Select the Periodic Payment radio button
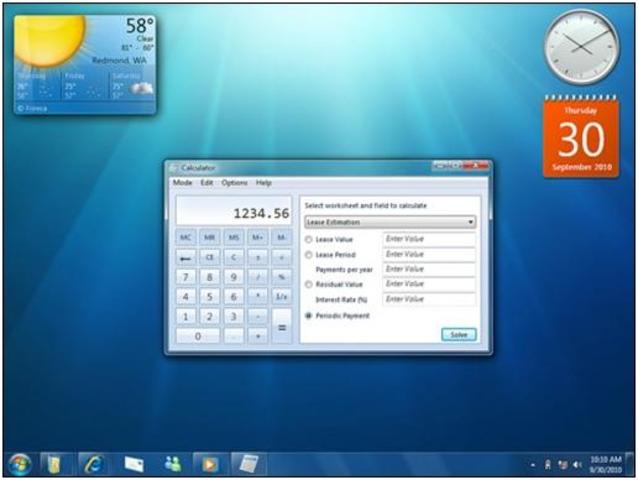The image size is (638, 480). 308,315
